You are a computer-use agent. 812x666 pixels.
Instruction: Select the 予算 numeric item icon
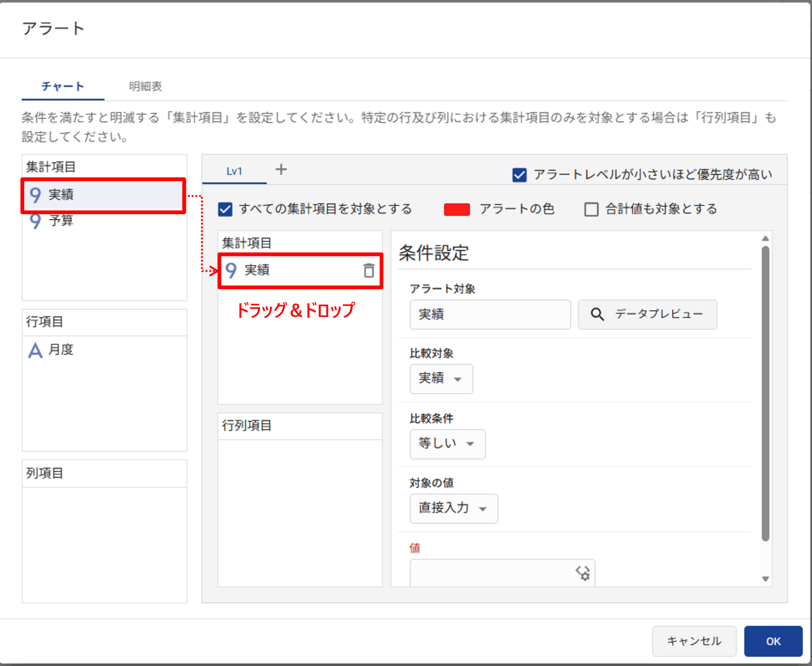[35, 221]
